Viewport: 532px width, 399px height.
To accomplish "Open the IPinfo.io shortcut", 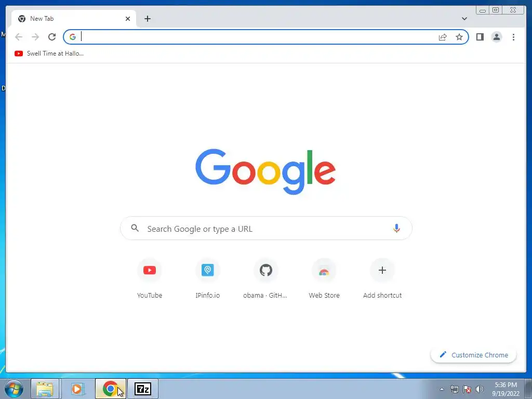I will pyautogui.click(x=208, y=279).
